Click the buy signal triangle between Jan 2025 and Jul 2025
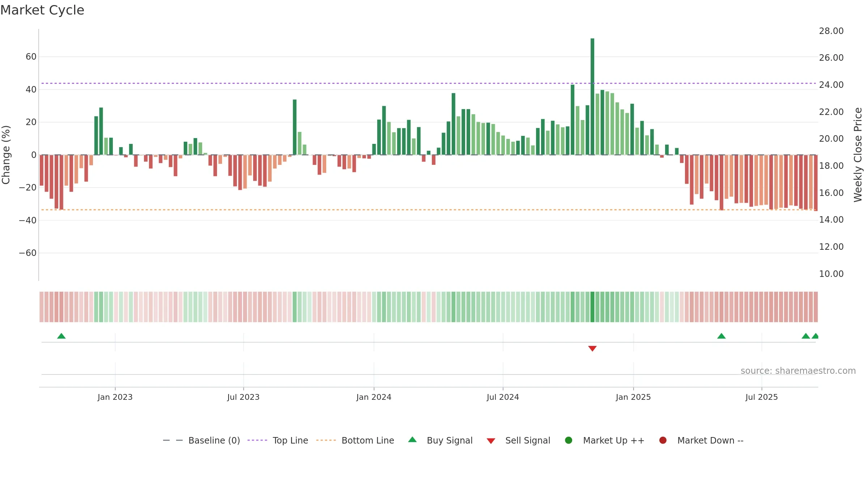The height and width of the screenshot is (488, 868). click(722, 336)
